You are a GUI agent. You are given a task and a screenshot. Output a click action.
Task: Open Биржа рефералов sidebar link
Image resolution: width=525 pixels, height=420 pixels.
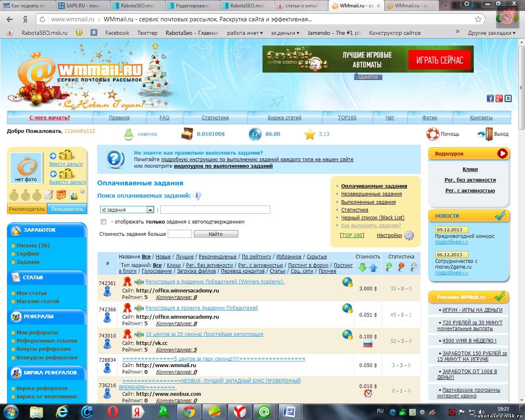click(x=42, y=388)
